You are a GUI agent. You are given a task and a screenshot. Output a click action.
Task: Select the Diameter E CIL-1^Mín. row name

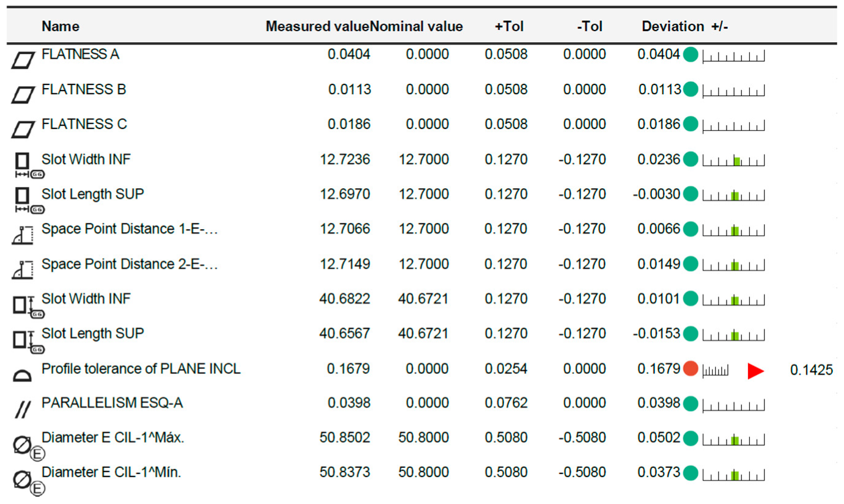(x=111, y=472)
